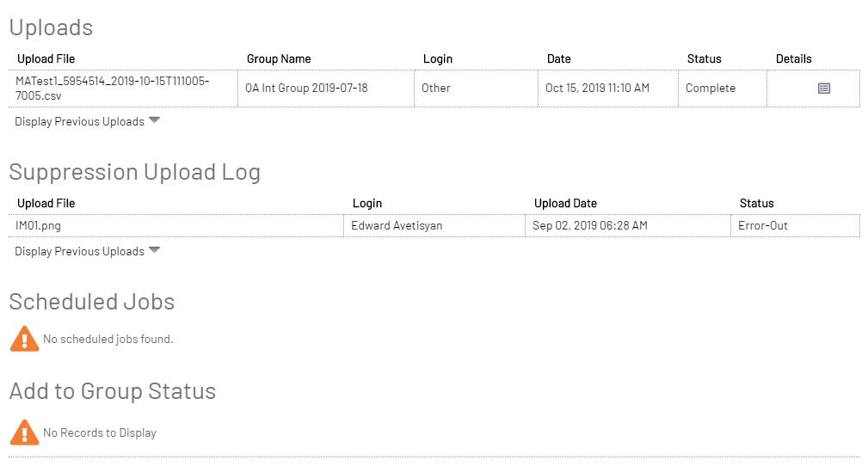Click the Upload Date column header
The width and height of the screenshot is (868, 472).
(565, 204)
